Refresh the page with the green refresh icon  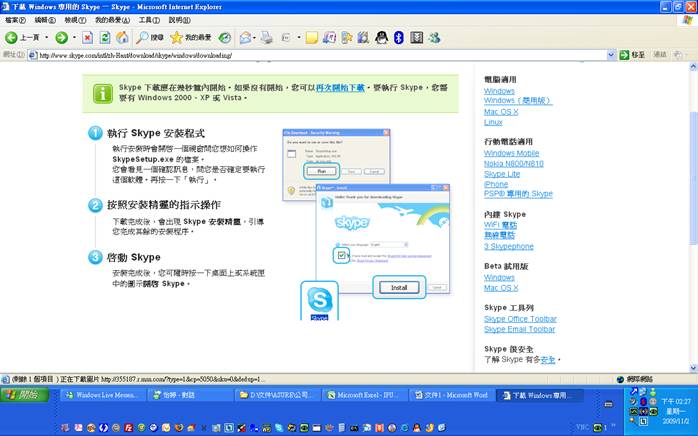tap(105, 38)
